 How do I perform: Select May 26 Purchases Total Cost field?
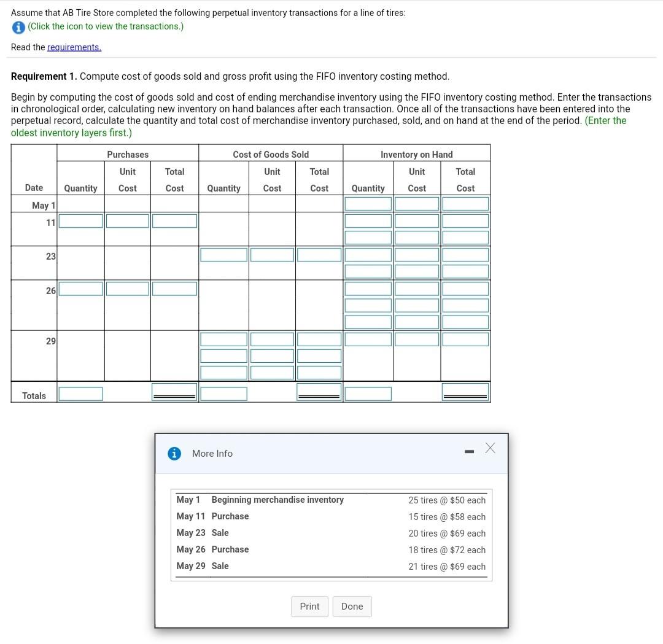click(x=174, y=289)
